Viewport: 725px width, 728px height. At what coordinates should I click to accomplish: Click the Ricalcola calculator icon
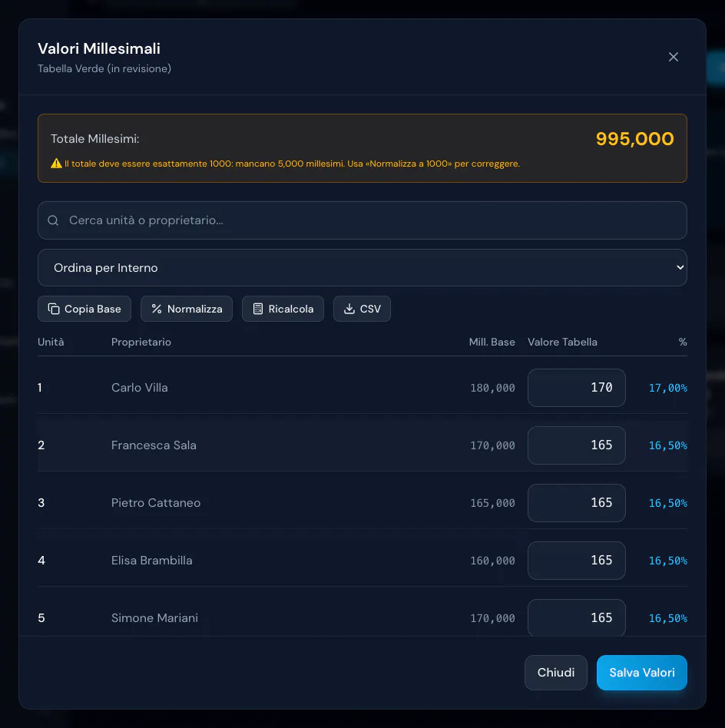click(258, 309)
